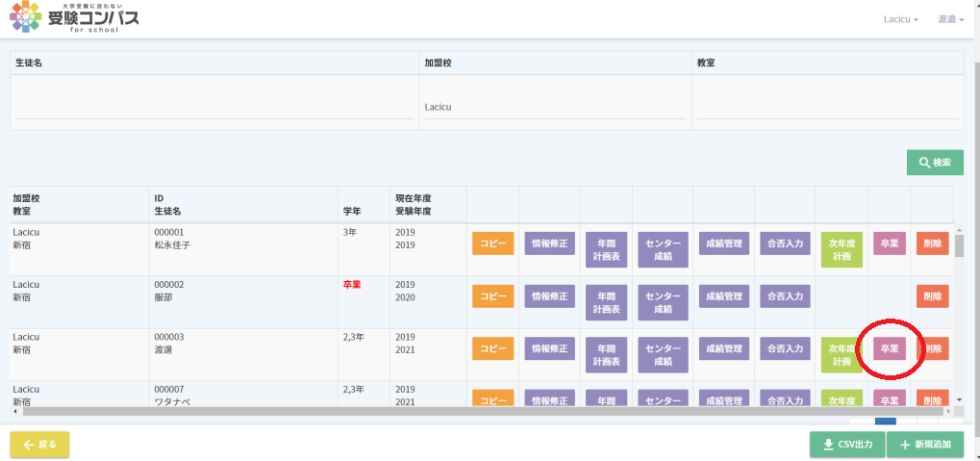Click 削除 for student 服部
The image size is (980, 461).
tap(932, 296)
